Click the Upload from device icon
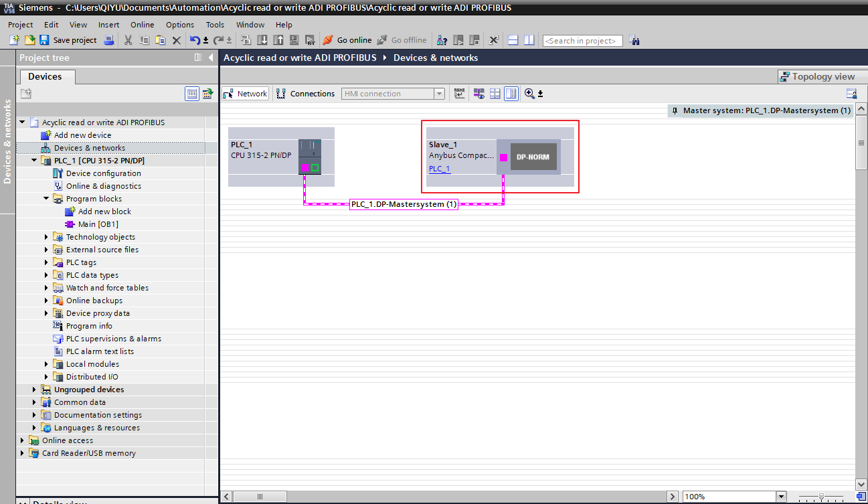Screen dimensions: 868x504 point(278,40)
